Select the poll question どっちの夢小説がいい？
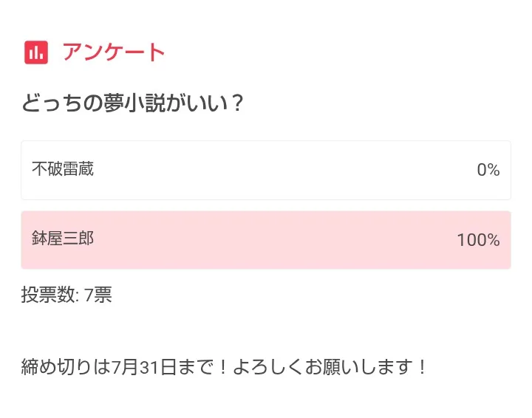The height and width of the screenshot is (418, 532). coord(133,103)
